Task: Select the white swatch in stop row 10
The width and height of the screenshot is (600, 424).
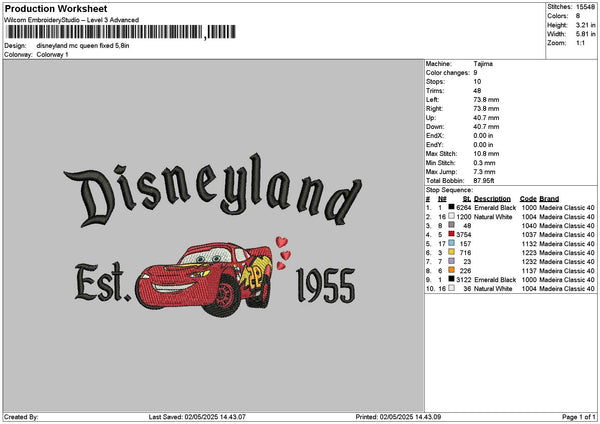Action: click(x=452, y=288)
